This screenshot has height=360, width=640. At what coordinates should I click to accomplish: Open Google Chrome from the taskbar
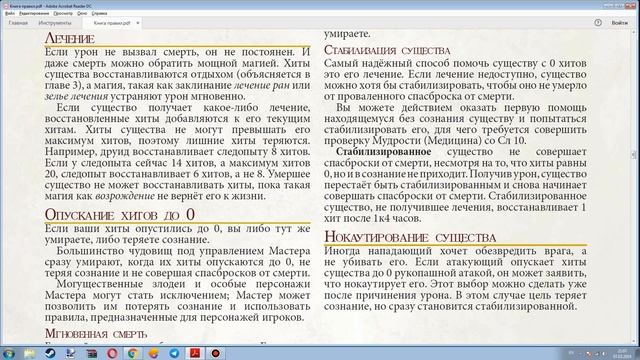tap(133, 353)
